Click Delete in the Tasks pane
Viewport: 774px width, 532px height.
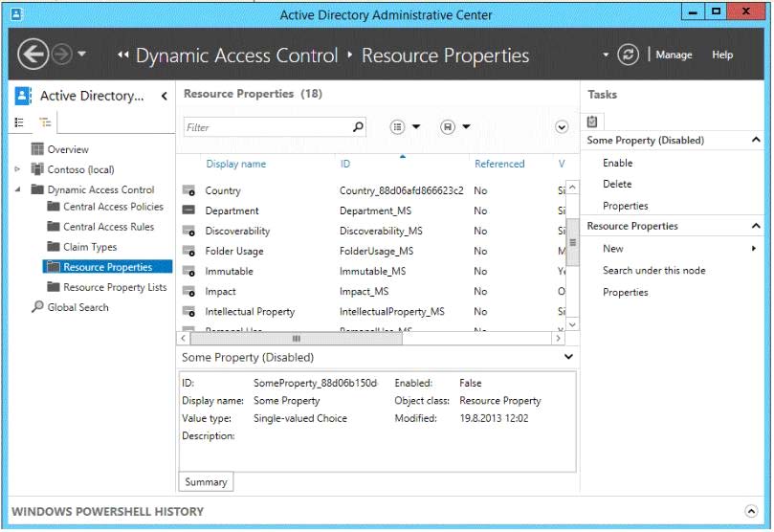click(617, 184)
